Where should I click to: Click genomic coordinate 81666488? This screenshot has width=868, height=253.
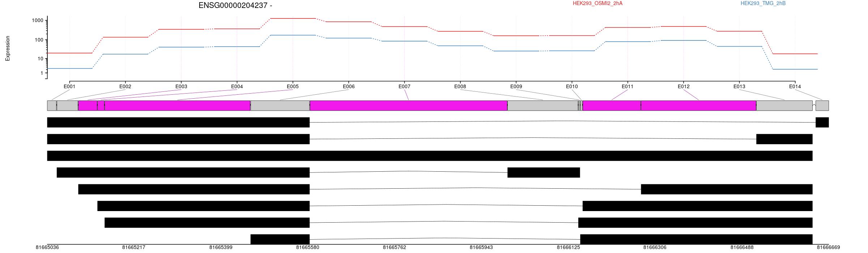point(742,248)
